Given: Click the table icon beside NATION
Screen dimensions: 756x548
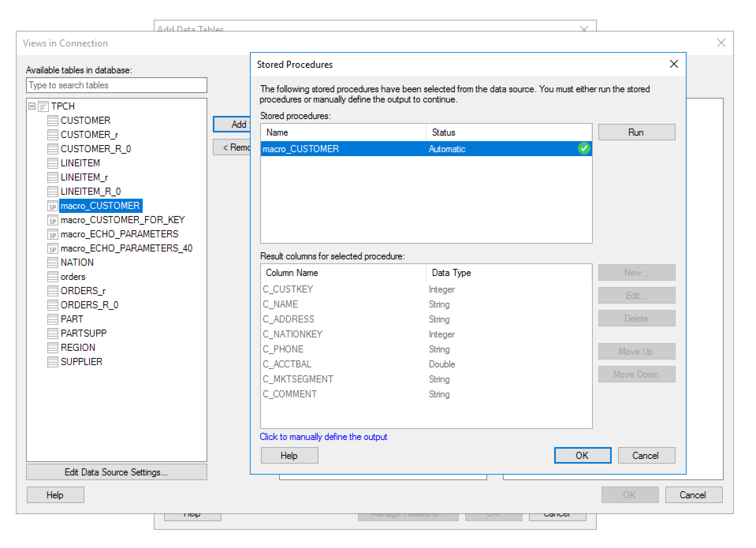Looking at the screenshot, I should pyautogui.click(x=52, y=262).
